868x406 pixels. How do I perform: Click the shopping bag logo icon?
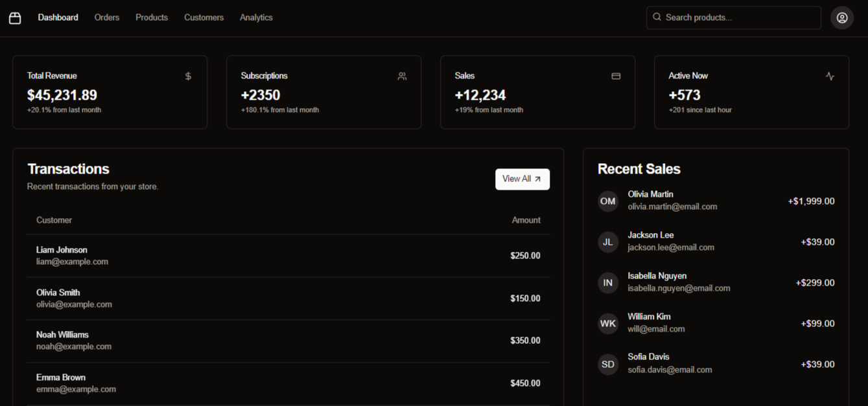coord(15,17)
